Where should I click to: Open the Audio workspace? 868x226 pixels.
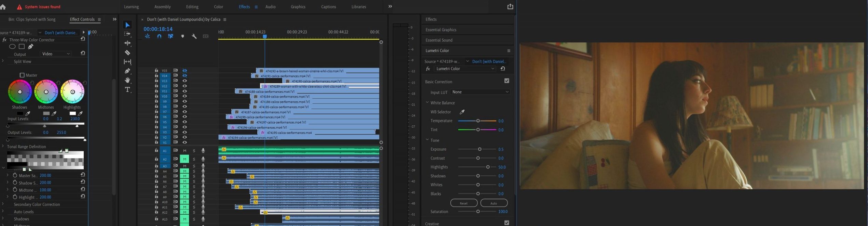(270, 7)
